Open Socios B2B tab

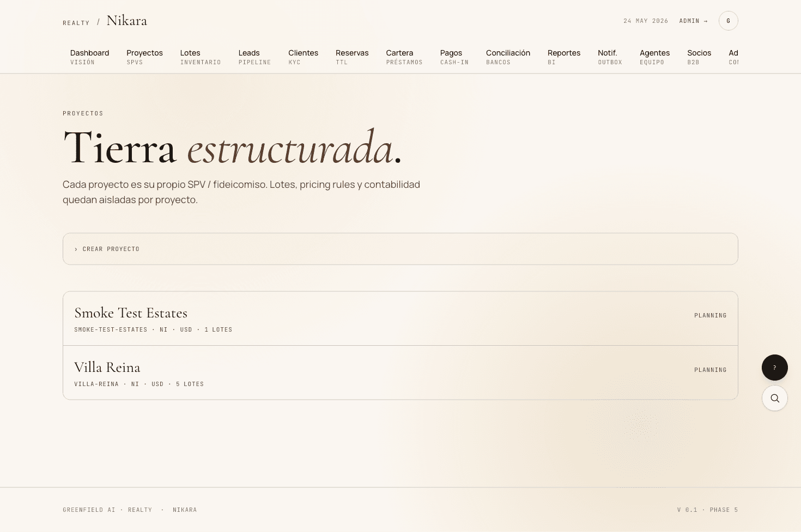699,57
